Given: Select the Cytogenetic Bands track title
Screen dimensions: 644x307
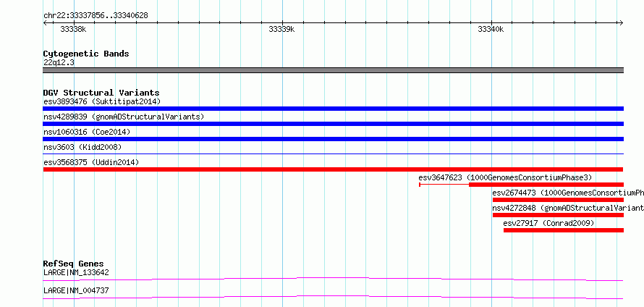Looking at the screenshot, I should pos(86,54).
